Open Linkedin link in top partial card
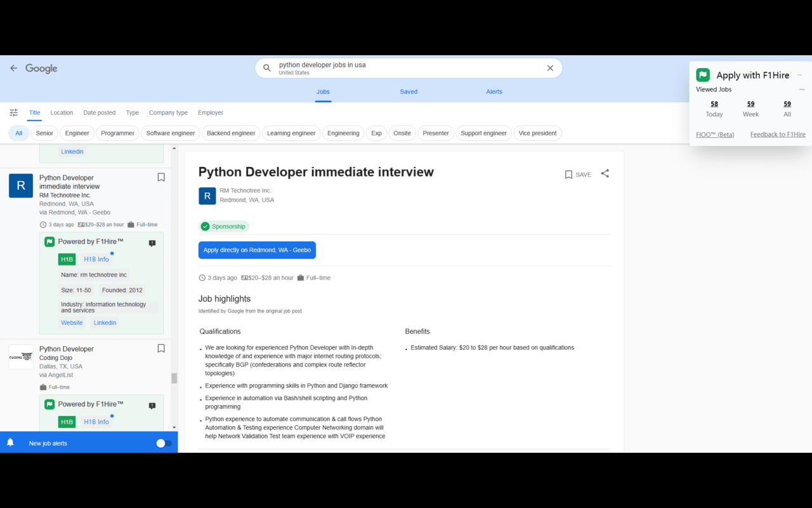This screenshot has height=508, width=812. tap(72, 152)
